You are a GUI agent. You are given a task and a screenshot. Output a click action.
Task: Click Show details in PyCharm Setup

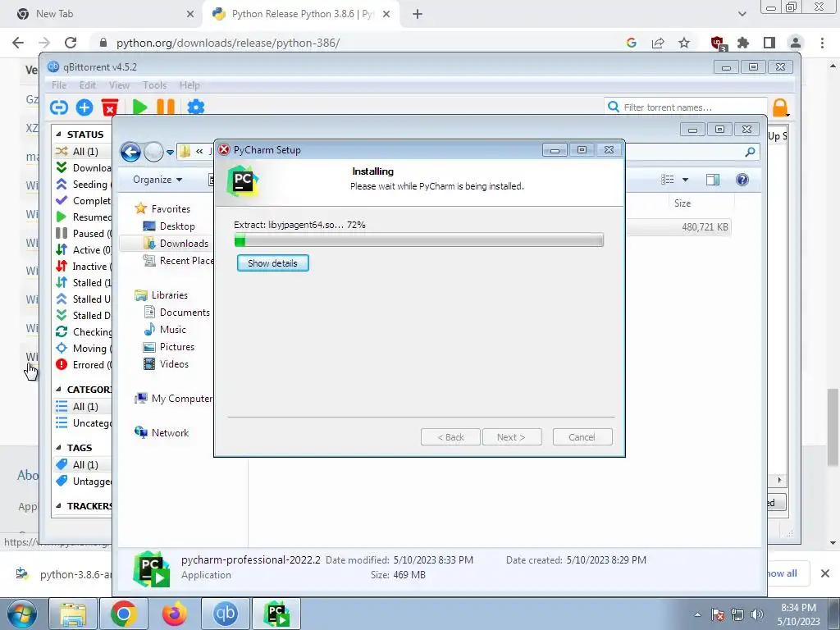272,263
